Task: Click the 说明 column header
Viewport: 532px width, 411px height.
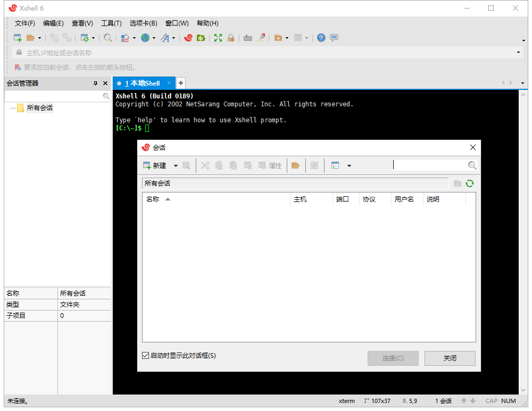Action: pyautogui.click(x=444, y=199)
